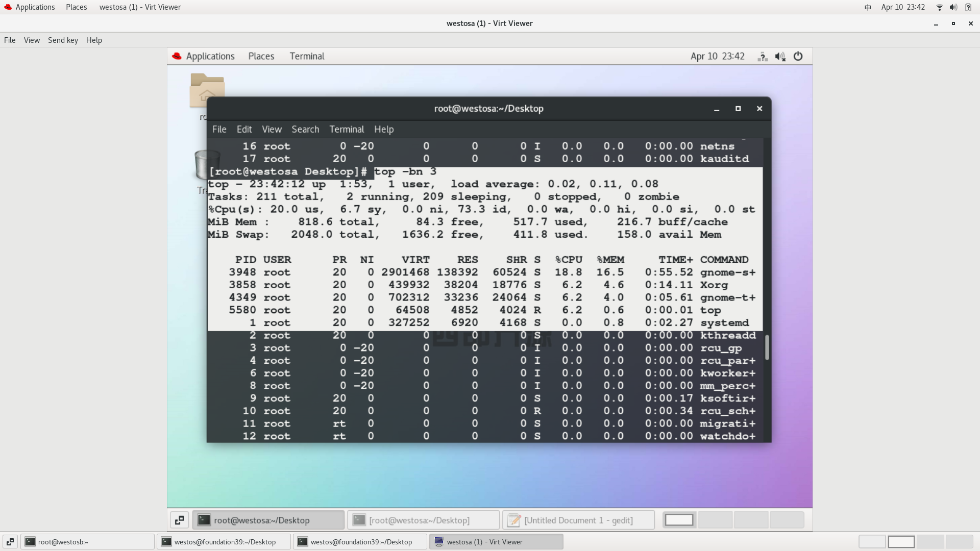Maximize the terminal window
The width and height of the screenshot is (980, 551).
(738, 109)
